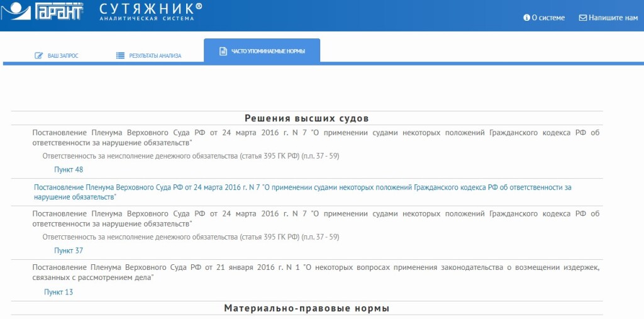Click the list icon on Результаты анализа tab

[121, 55]
